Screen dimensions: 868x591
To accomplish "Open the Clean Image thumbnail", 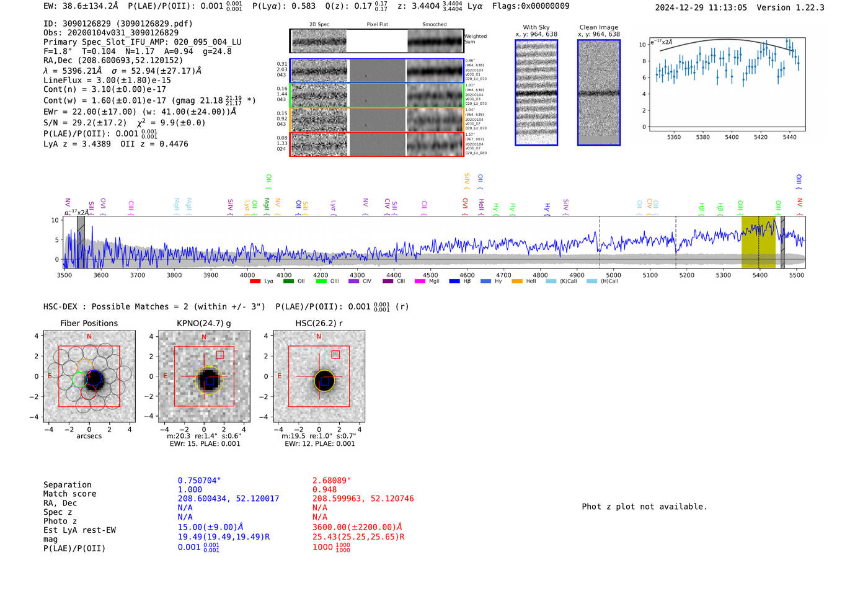I will coord(599,92).
